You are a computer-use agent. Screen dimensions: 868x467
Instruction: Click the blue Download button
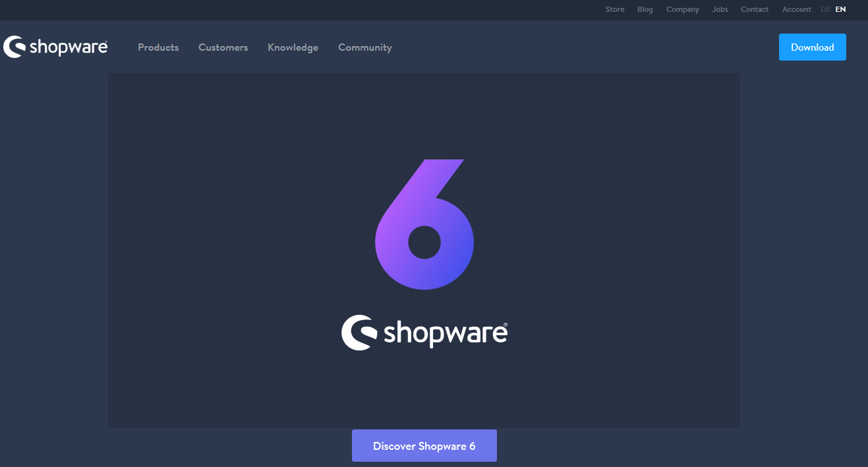pyautogui.click(x=813, y=47)
